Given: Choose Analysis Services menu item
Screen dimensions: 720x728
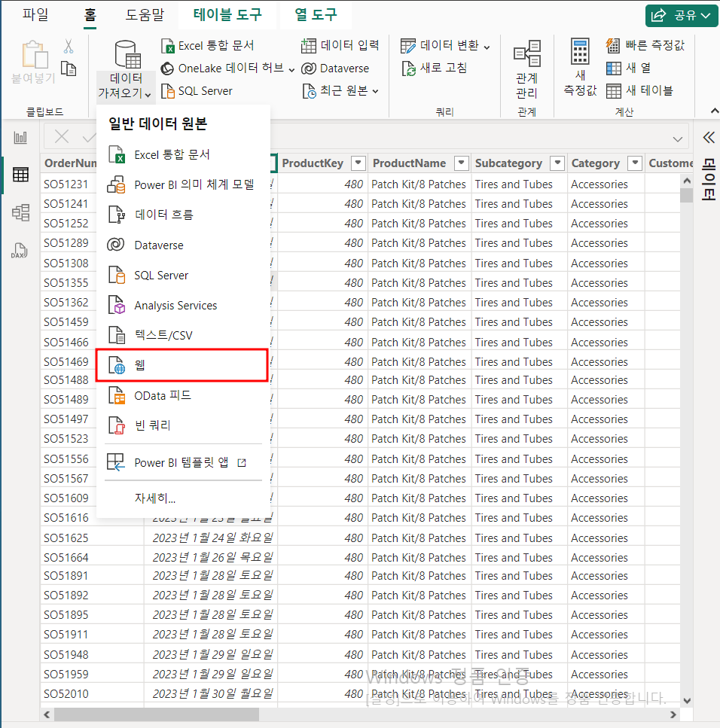Looking at the screenshot, I should tap(182, 306).
